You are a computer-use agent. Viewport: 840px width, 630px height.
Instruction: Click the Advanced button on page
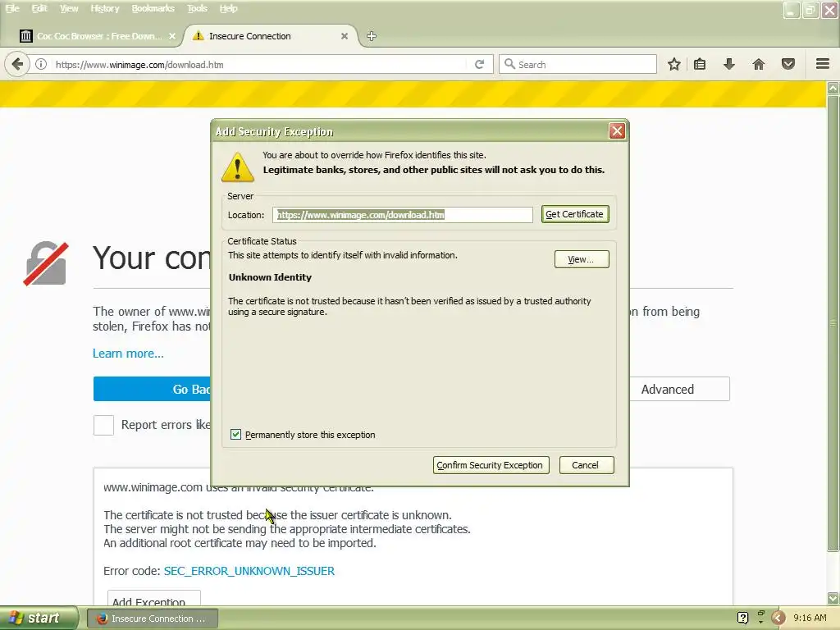click(x=679, y=389)
